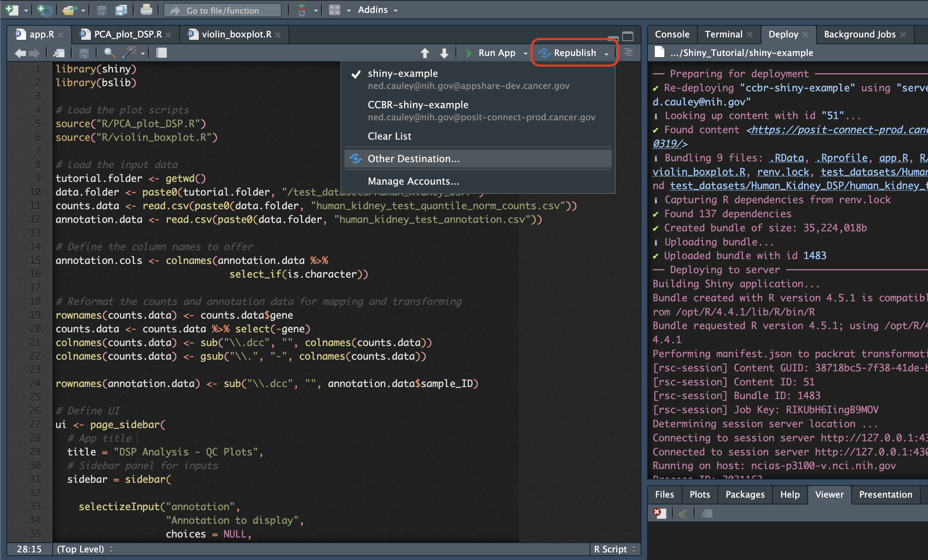Choose Other Destination menu entry

point(413,159)
